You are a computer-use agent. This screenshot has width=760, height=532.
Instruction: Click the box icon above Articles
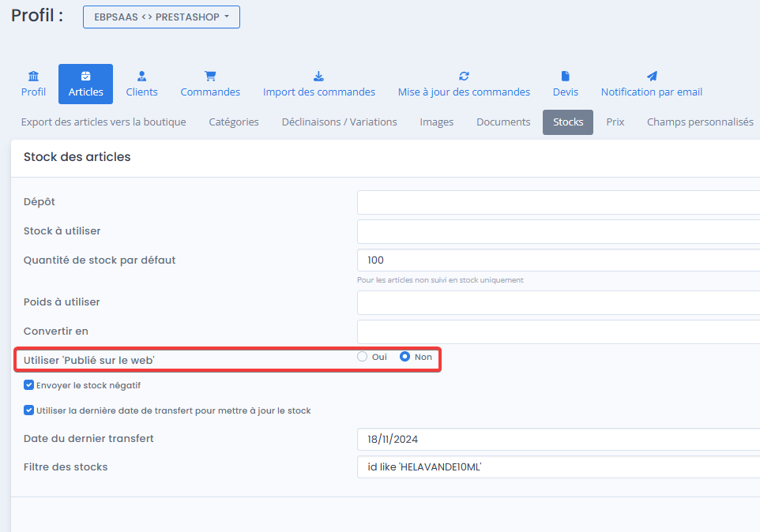86,76
